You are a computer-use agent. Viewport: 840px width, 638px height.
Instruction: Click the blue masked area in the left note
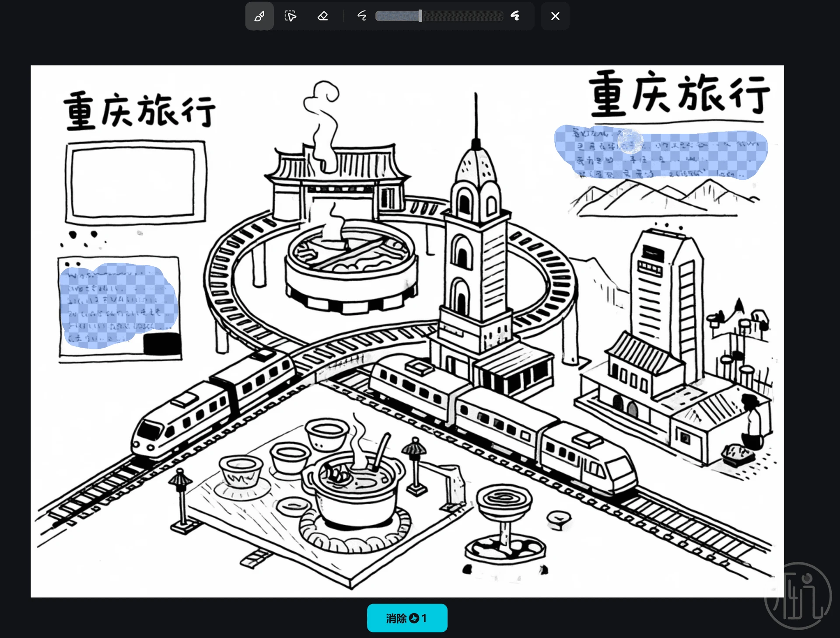pos(118,304)
